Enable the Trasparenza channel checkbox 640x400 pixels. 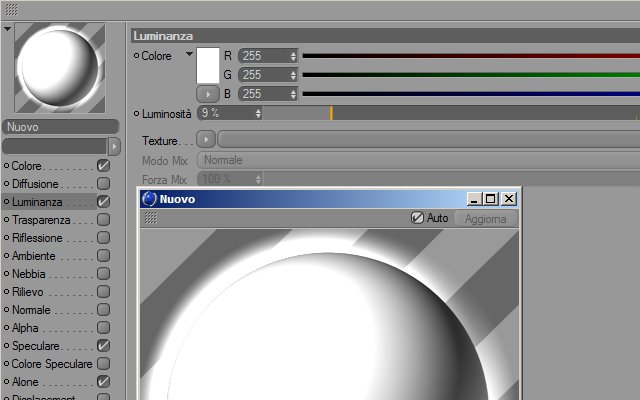coord(103,219)
